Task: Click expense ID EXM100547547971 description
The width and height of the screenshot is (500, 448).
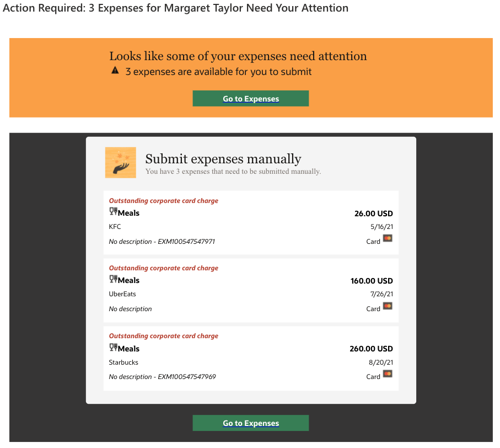Action: coord(162,242)
